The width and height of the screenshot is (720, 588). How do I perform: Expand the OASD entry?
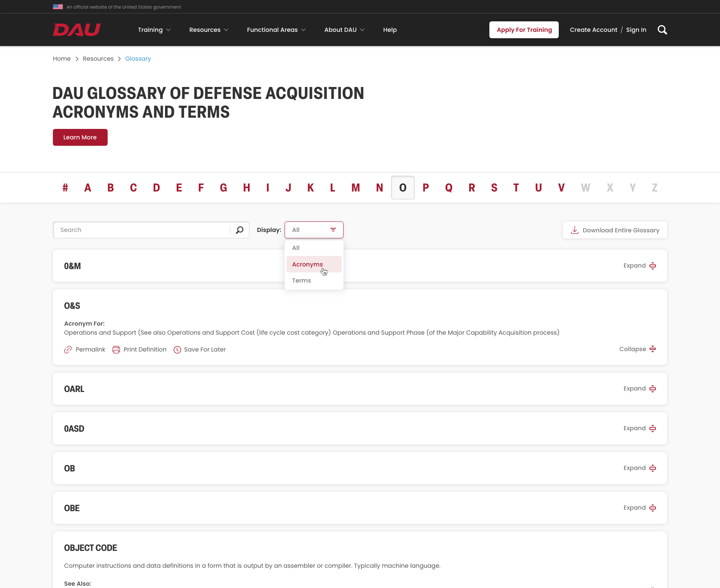click(640, 428)
